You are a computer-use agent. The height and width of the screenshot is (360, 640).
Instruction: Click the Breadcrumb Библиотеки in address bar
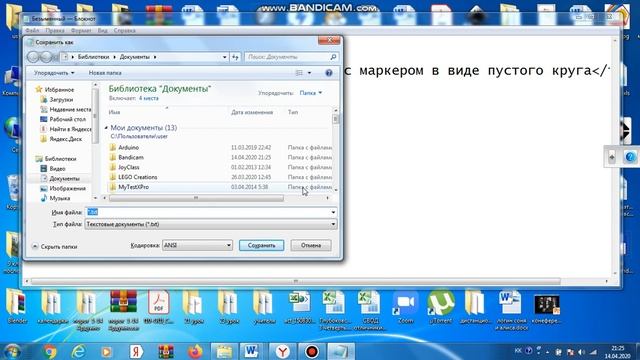coord(93,57)
